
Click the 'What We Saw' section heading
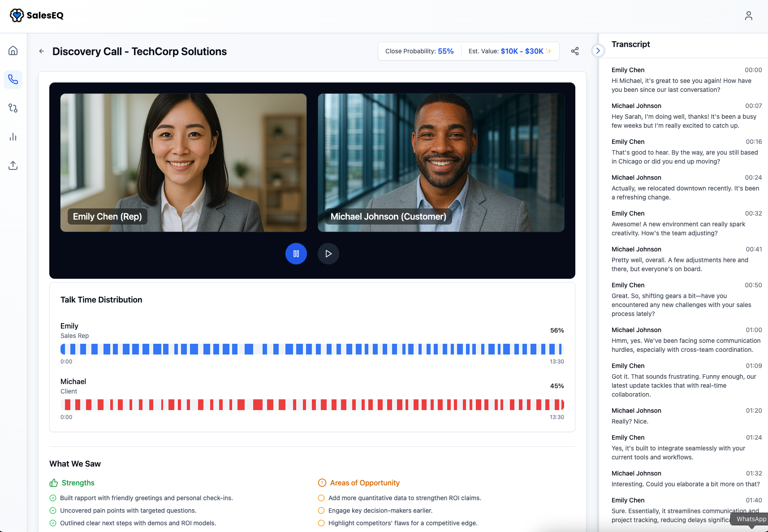pyautogui.click(x=75, y=464)
